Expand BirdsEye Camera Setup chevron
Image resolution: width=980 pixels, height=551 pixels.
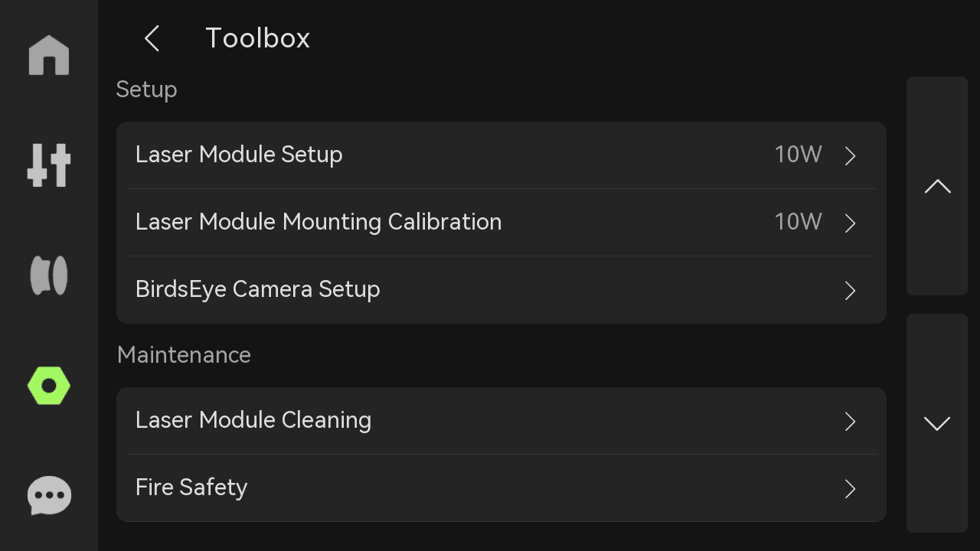pyautogui.click(x=850, y=291)
